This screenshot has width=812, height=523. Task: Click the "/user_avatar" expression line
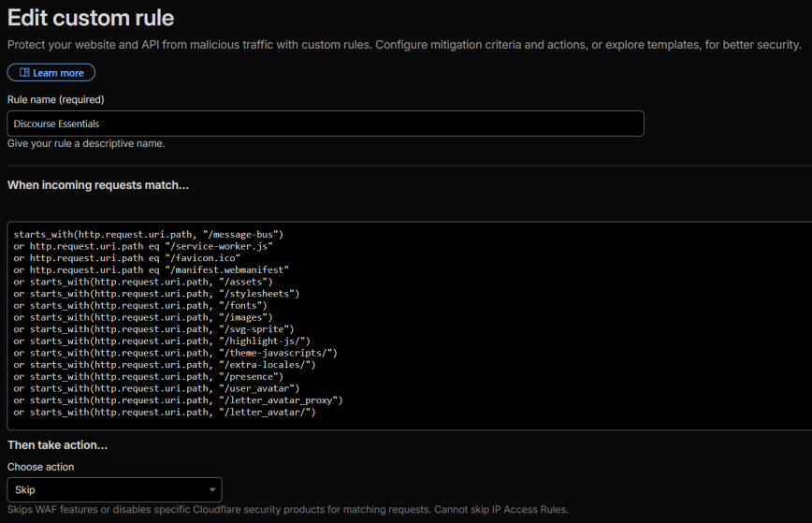pos(156,388)
